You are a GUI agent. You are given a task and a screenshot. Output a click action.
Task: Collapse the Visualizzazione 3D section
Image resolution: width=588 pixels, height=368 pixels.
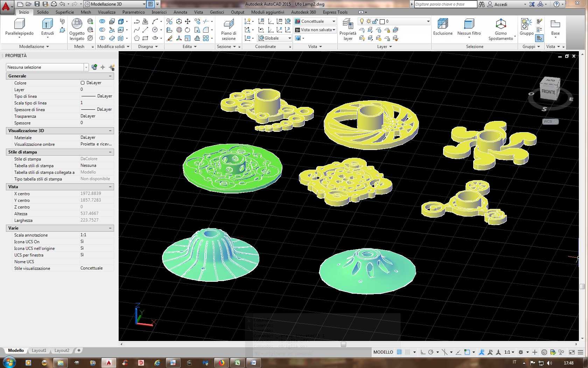point(110,131)
